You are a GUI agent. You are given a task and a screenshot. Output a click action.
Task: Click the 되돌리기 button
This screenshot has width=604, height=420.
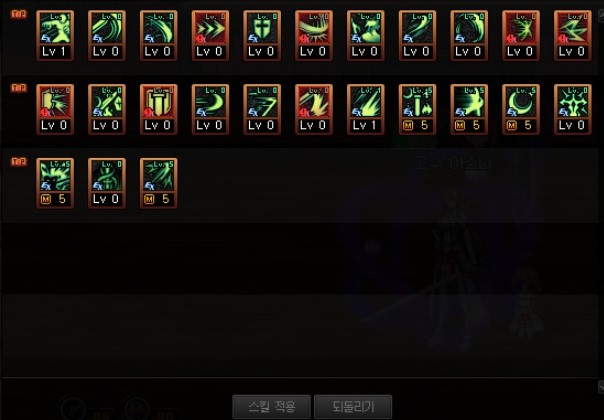[x=353, y=407]
